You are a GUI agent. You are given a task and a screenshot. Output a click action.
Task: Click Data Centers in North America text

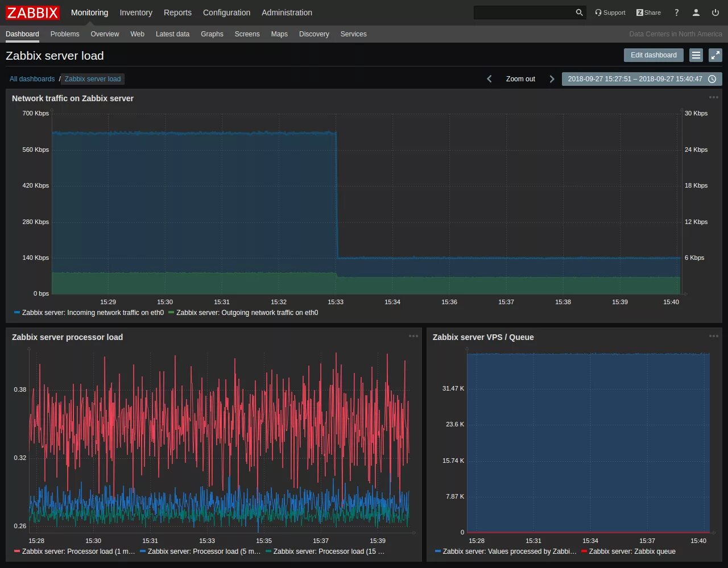(676, 34)
